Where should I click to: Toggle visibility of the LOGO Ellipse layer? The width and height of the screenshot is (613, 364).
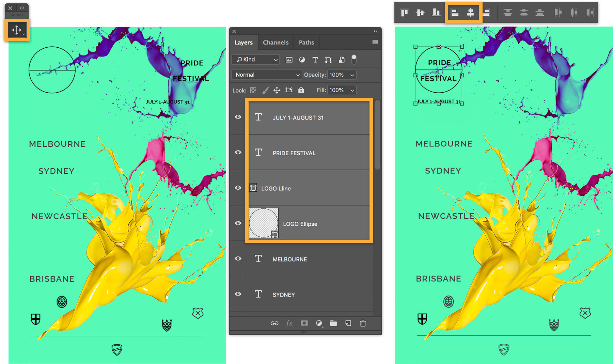click(x=238, y=223)
